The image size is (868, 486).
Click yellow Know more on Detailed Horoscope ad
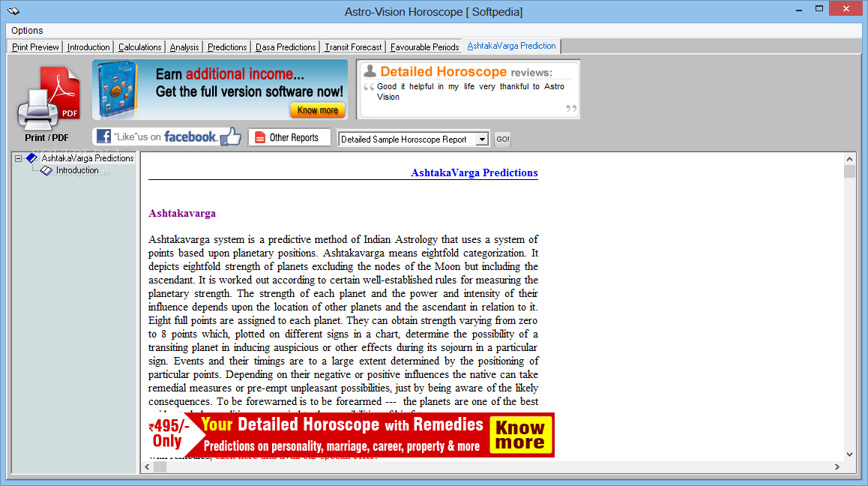(x=519, y=435)
